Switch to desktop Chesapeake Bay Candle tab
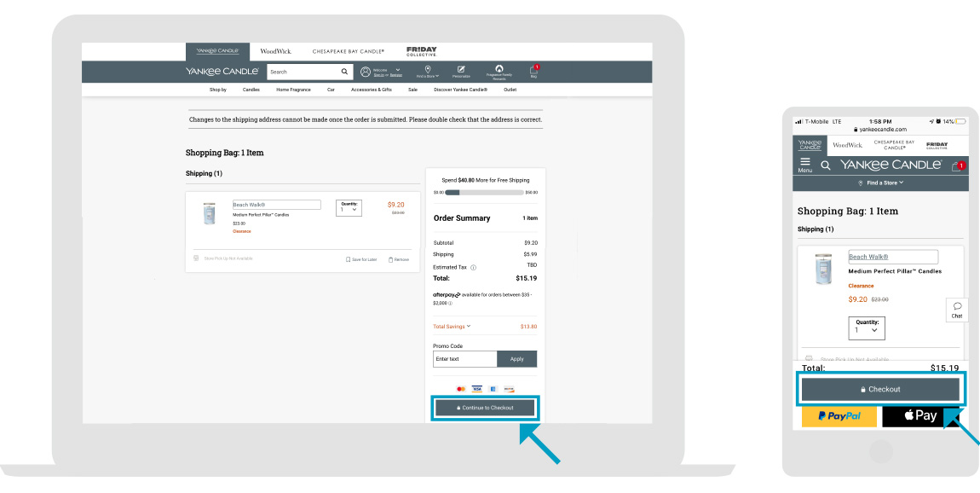This screenshot has width=980, height=493. (349, 51)
